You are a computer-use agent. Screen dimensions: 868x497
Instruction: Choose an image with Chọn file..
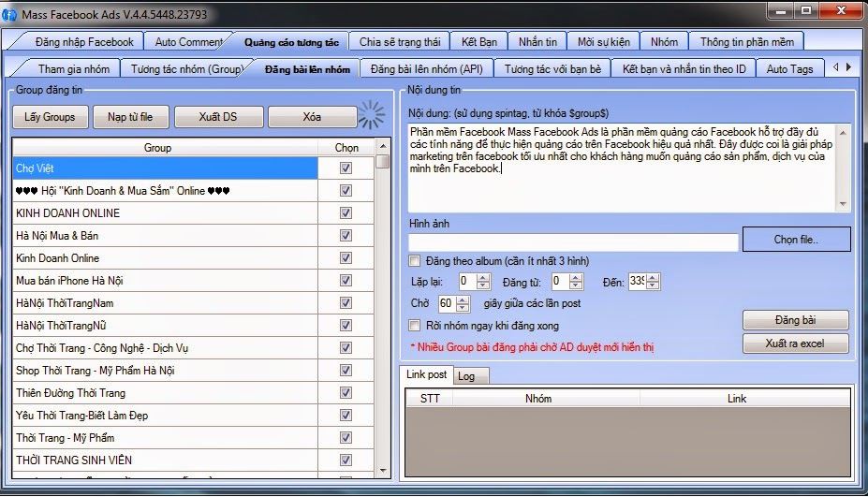796,240
